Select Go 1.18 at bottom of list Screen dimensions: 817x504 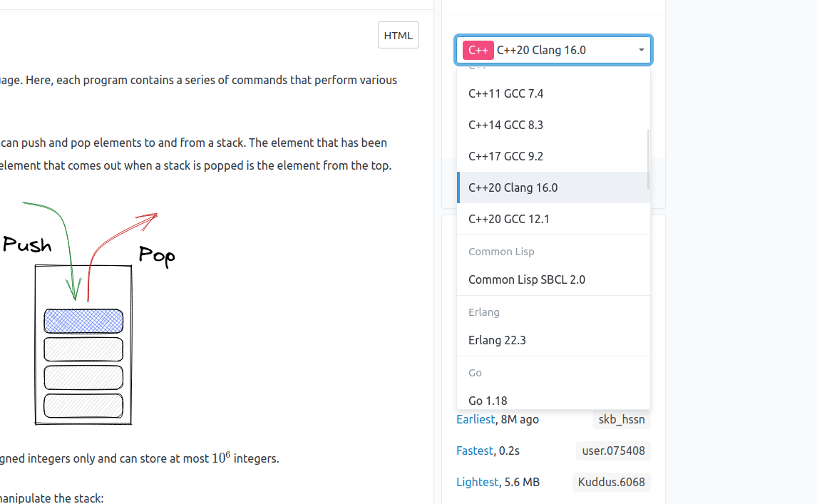coord(488,401)
